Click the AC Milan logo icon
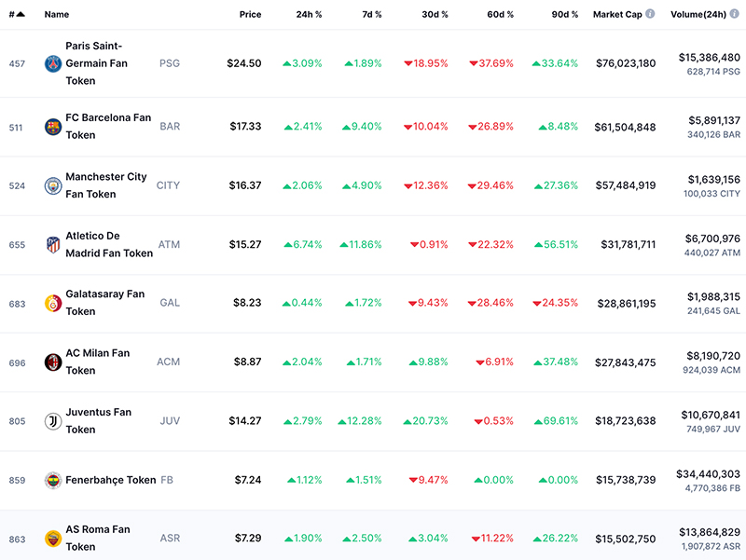The width and height of the screenshot is (746, 560). (53, 362)
